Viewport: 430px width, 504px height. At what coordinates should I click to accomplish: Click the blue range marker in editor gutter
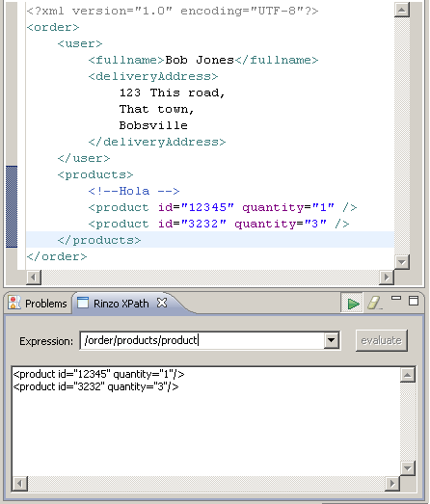(12, 206)
